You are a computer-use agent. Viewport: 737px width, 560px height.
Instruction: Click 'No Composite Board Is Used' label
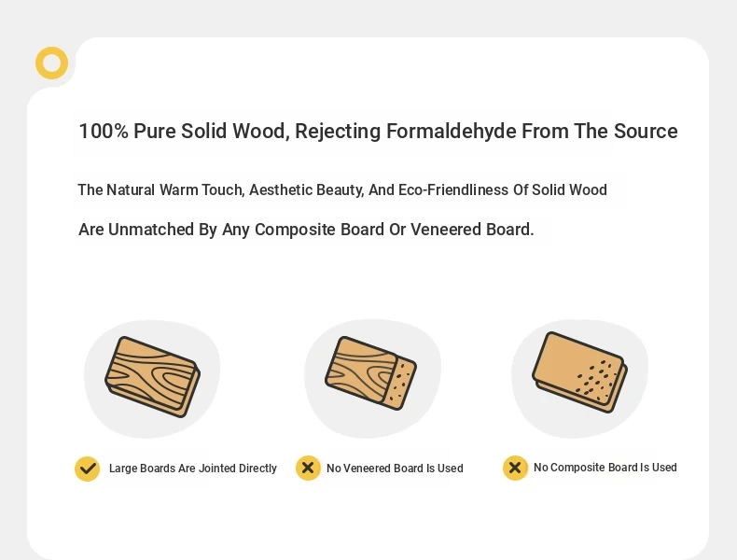click(x=605, y=468)
